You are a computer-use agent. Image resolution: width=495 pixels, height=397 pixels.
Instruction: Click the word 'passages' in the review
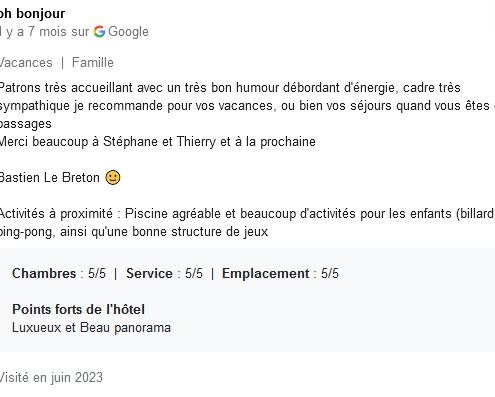pos(26,124)
